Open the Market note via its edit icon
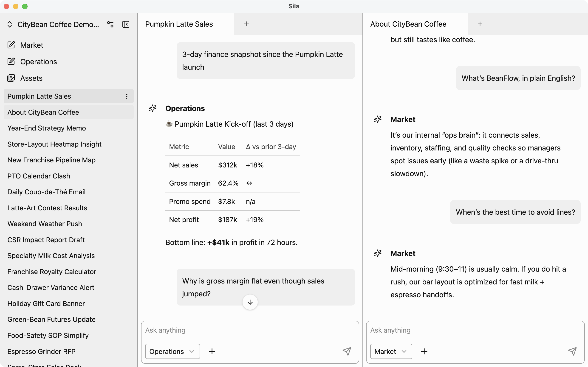Viewport: 588px width, 367px height. coord(11,45)
